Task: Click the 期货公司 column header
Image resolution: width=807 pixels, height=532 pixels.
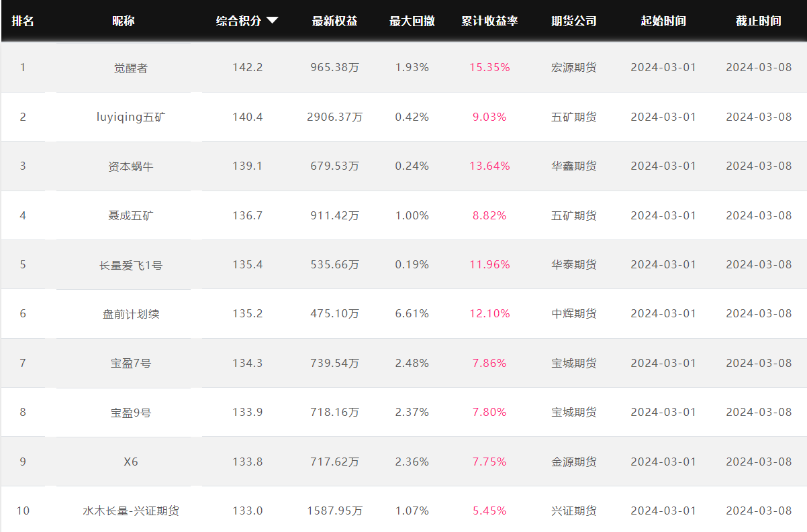Action: pyautogui.click(x=574, y=21)
